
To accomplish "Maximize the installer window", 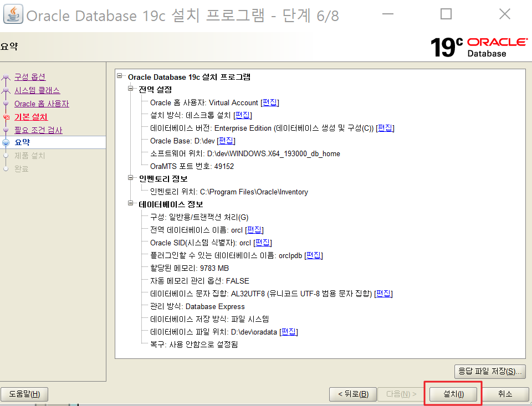I will pyautogui.click(x=446, y=14).
